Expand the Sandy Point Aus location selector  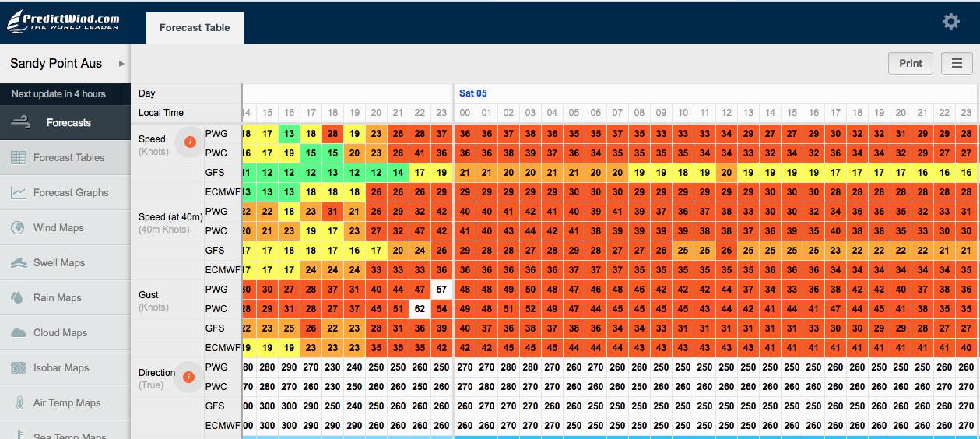(121, 64)
